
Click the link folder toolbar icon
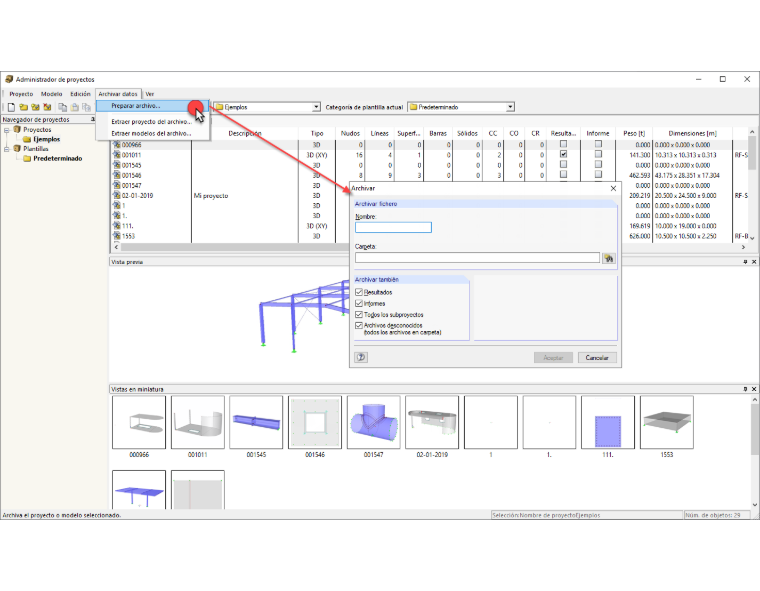coord(35,107)
